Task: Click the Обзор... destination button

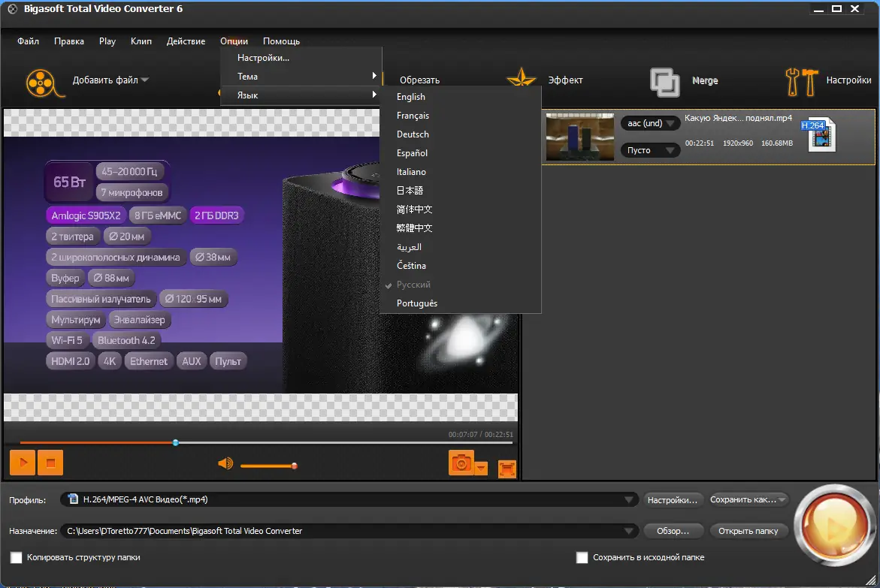Action: 673,530
